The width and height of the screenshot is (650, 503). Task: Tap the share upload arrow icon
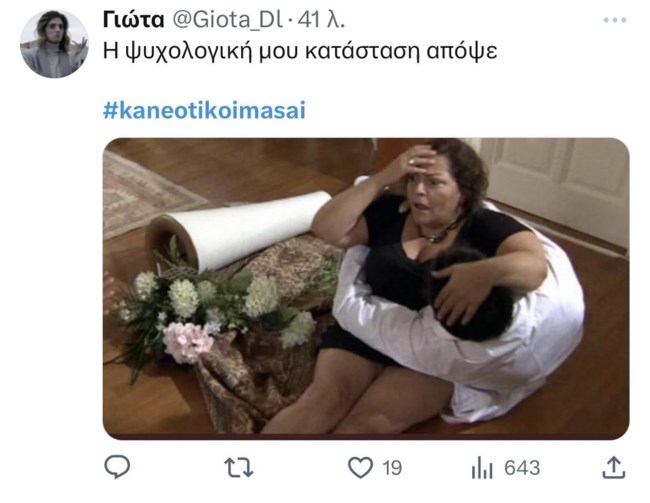[614, 467]
